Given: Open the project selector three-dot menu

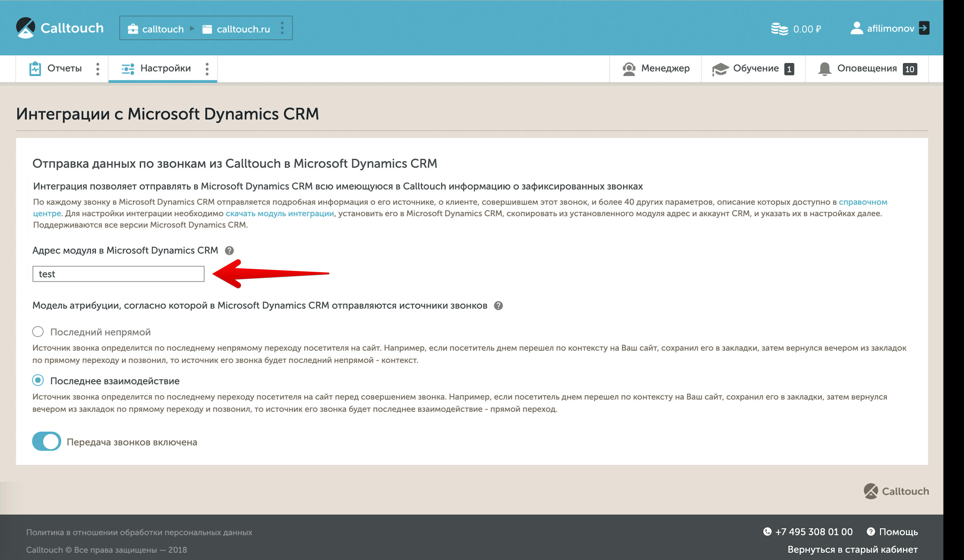Looking at the screenshot, I should click(x=282, y=28).
